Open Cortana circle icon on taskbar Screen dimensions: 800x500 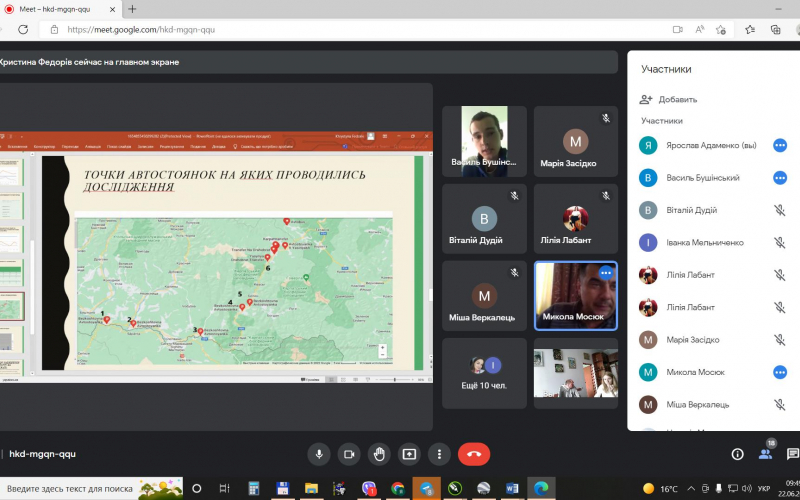[x=196, y=489]
